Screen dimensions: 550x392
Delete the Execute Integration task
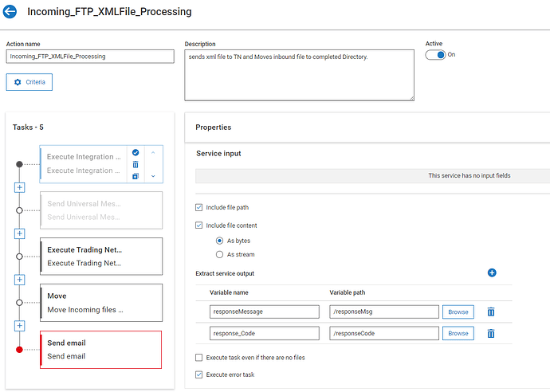tap(136, 164)
